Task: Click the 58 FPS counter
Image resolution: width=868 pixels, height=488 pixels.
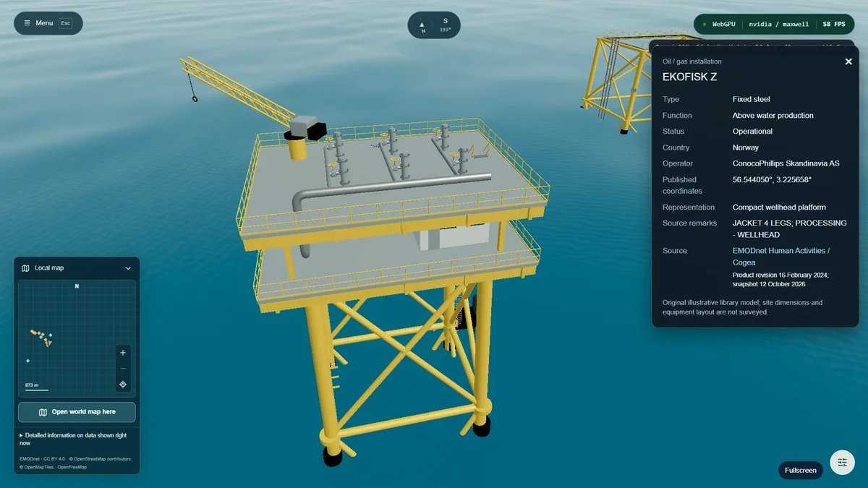Action: [x=834, y=24]
